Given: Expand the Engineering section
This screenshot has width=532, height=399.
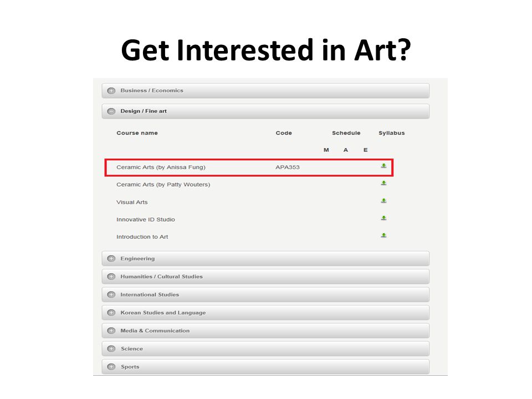Looking at the screenshot, I should coord(265,259).
